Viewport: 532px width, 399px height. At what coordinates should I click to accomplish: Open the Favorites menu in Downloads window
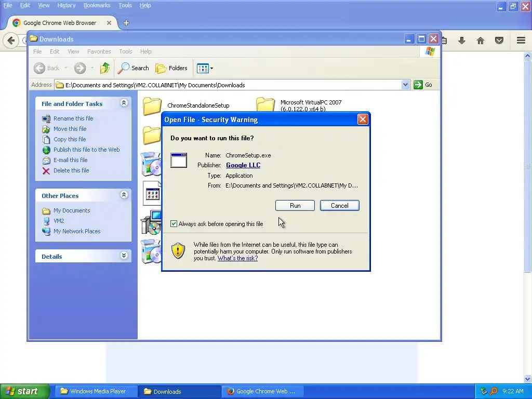pyautogui.click(x=99, y=51)
